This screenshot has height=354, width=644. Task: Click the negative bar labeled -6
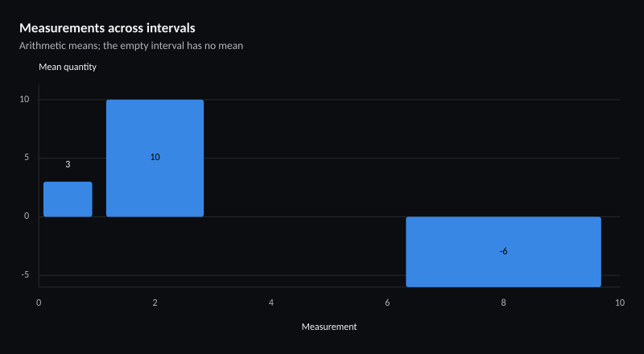504,252
